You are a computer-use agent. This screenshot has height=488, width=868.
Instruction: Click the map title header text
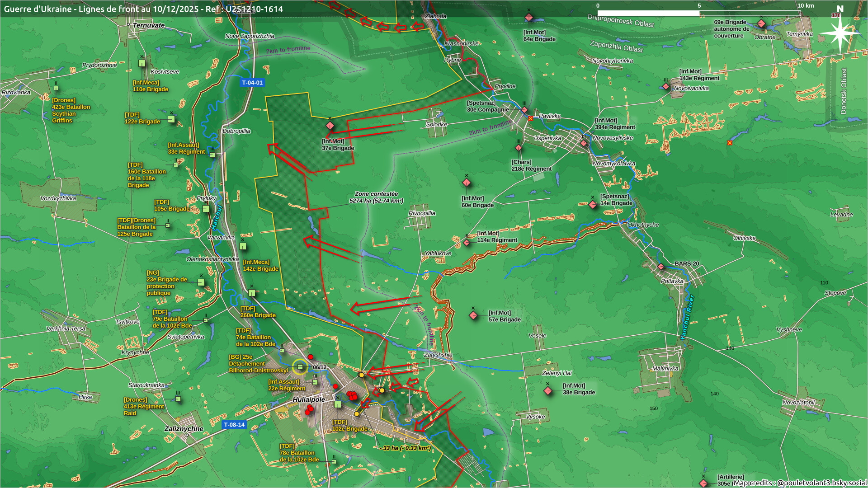(x=143, y=9)
